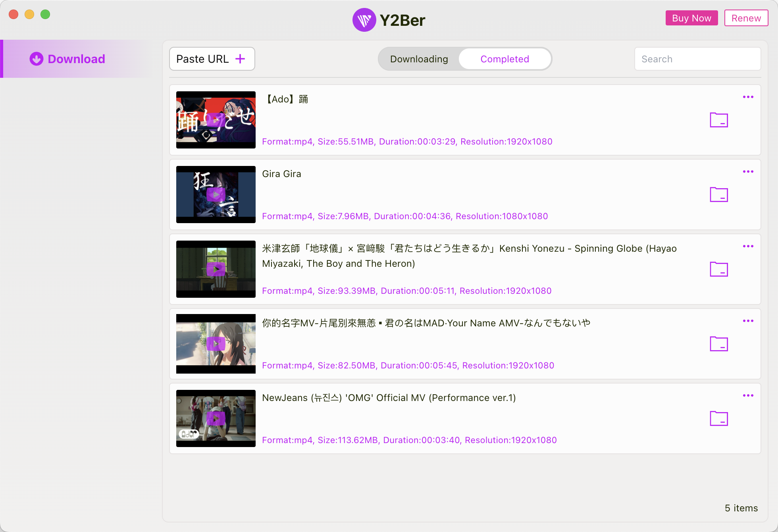Image resolution: width=778 pixels, height=532 pixels.
Task: Switch to the Downloading tab
Action: point(419,59)
